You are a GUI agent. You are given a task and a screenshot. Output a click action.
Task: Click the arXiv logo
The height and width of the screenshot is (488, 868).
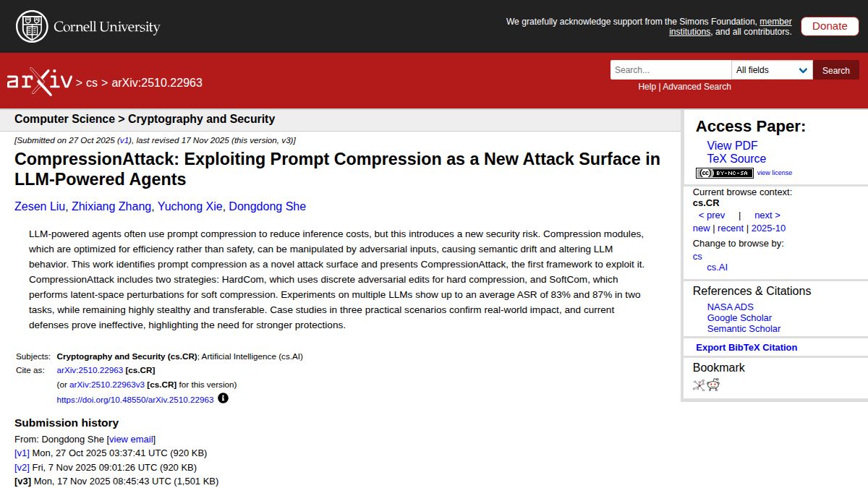40,80
